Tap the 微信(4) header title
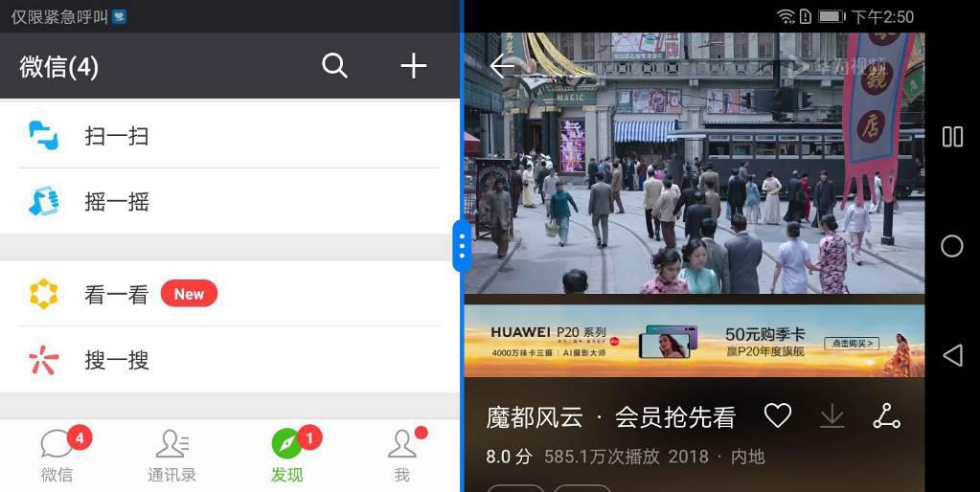This screenshot has height=492, width=980. point(58,67)
